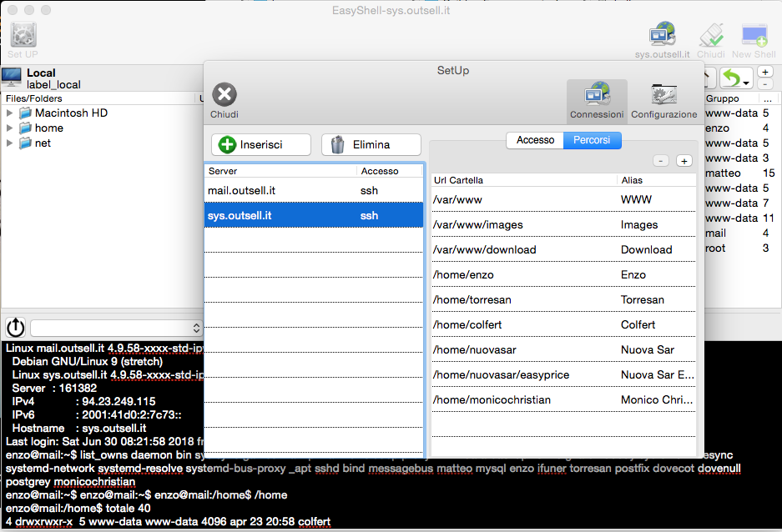
Task: Click the sys.outsell.it connection icon in toolbar
Action: [x=663, y=35]
